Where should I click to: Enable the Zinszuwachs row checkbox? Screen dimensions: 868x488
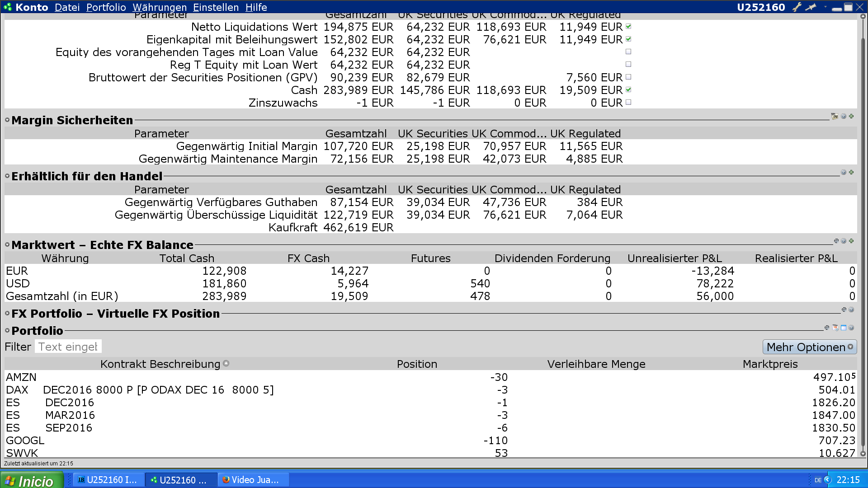(628, 103)
